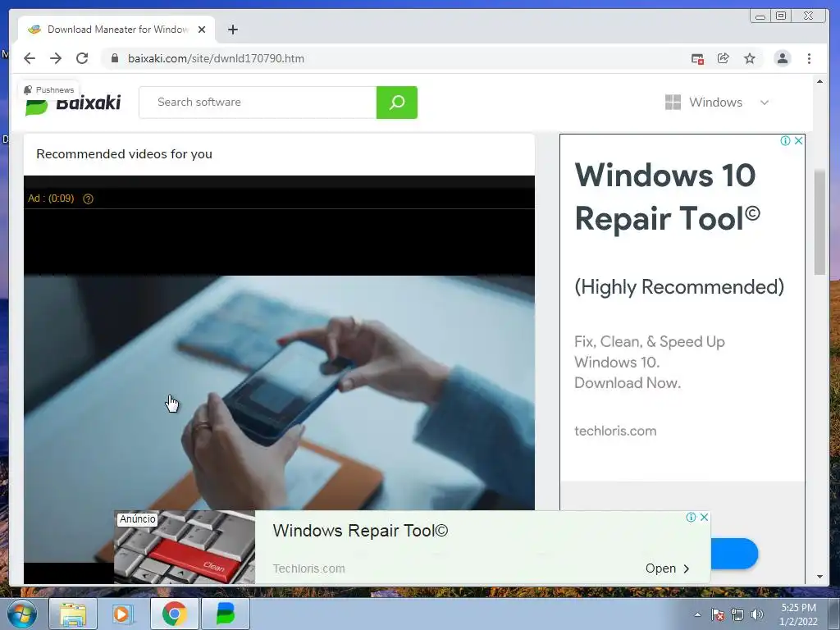Go back to the previous page
The image size is (840, 630).
30,58
